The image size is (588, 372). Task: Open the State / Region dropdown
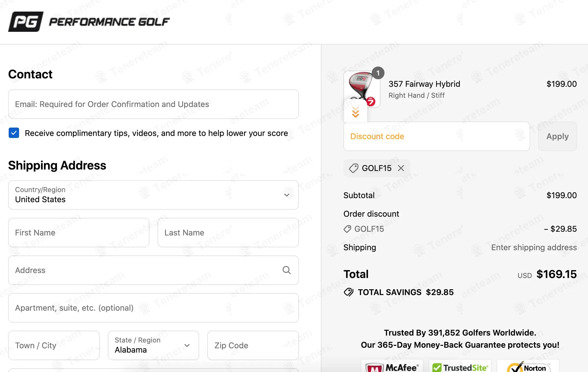pyautogui.click(x=153, y=345)
